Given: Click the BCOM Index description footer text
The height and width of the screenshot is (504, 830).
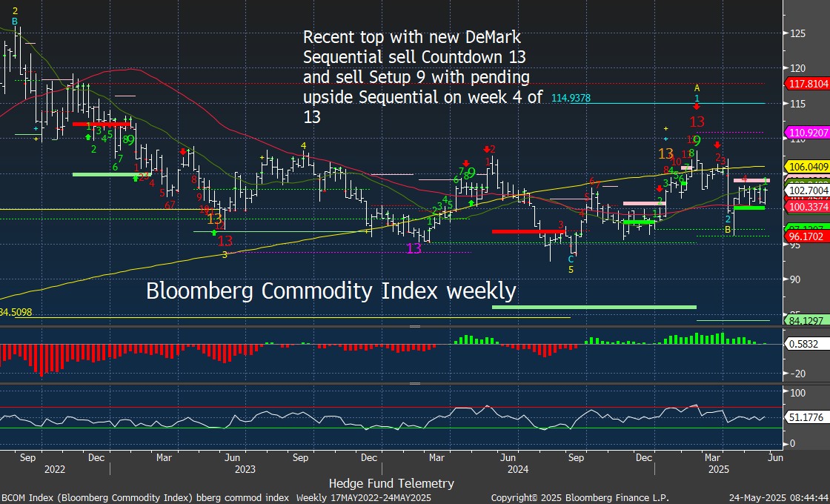Looking at the screenshot, I should (x=216, y=498).
